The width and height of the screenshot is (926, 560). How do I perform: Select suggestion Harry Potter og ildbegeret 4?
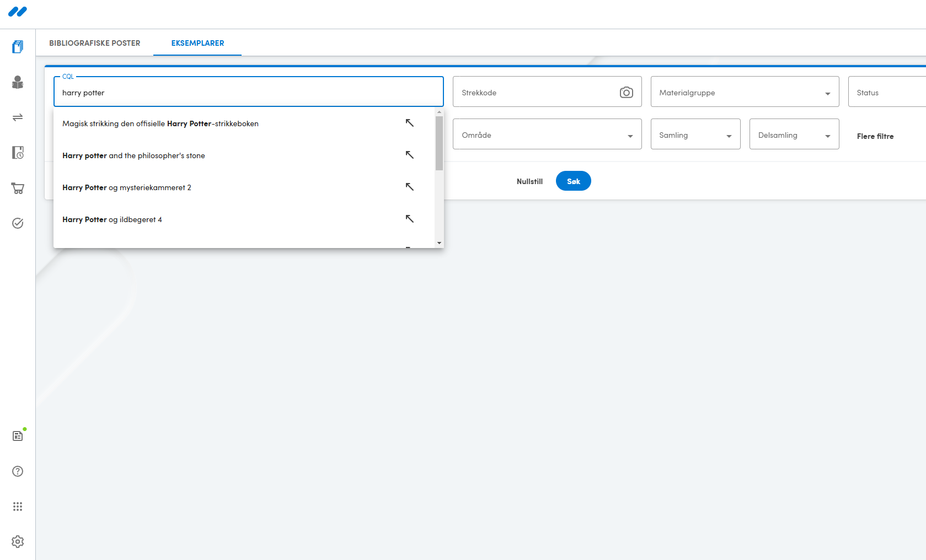[244, 219]
